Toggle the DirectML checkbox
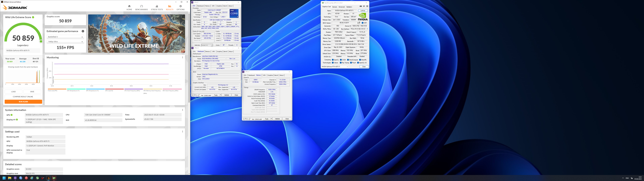The width and height of the screenshot is (644, 181). [x=360, y=60]
